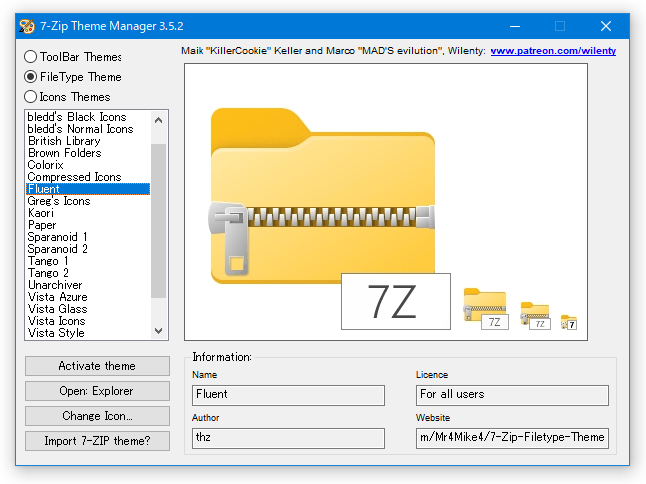
Task: Click the theme list scrollbar thumb
Action: click(158, 220)
